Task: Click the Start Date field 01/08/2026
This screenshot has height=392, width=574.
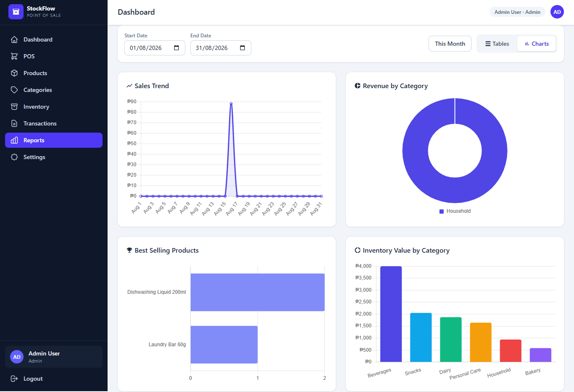Action: 155,48
